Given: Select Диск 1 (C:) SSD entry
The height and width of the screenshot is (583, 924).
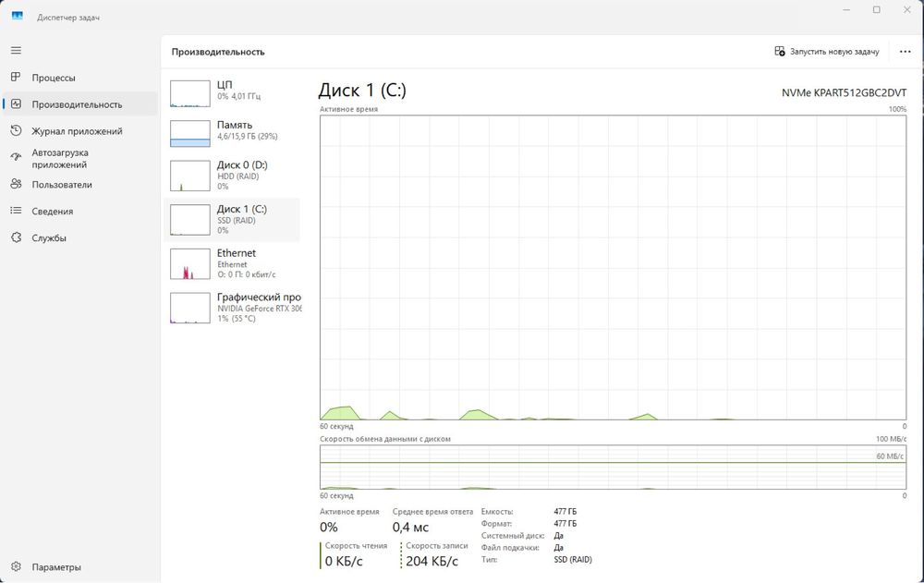Looking at the screenshot, I should coord(232,219).
